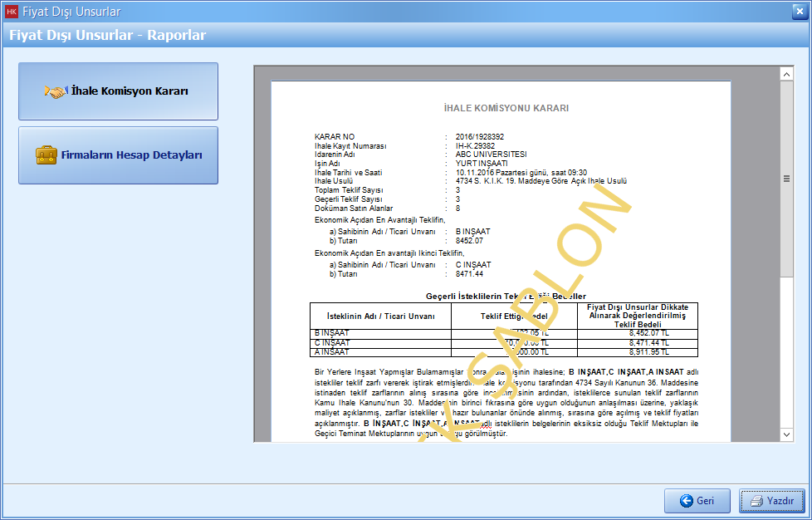Close the Fiyat Dışı Unsurlar window
The width and height of the screenshot is (812, 520).
(x=796, y=12)
